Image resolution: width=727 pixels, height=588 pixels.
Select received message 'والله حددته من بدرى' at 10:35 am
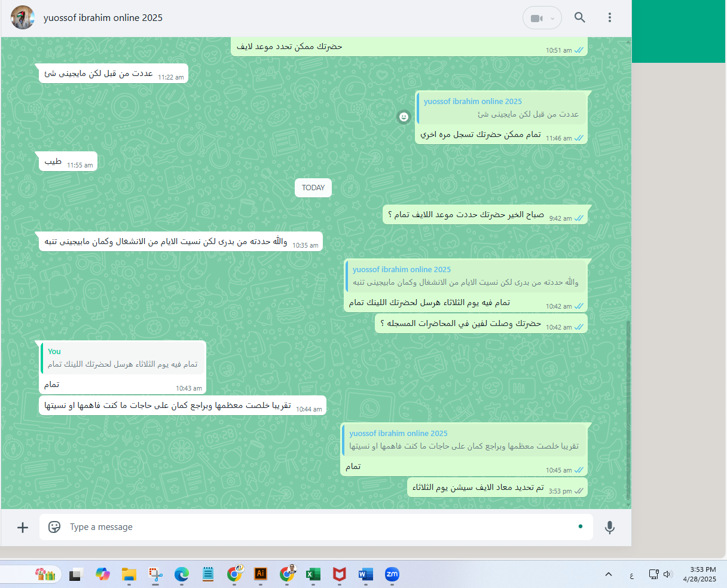click(181, 242)
